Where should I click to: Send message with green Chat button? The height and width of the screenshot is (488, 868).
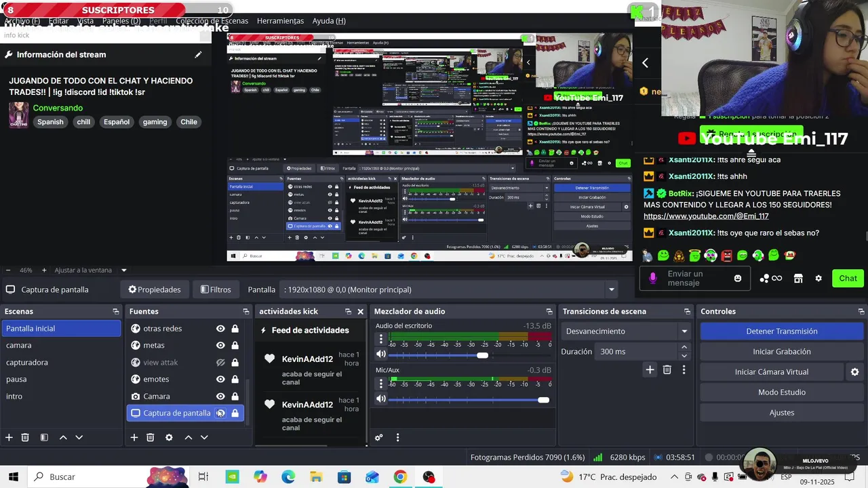848,278
